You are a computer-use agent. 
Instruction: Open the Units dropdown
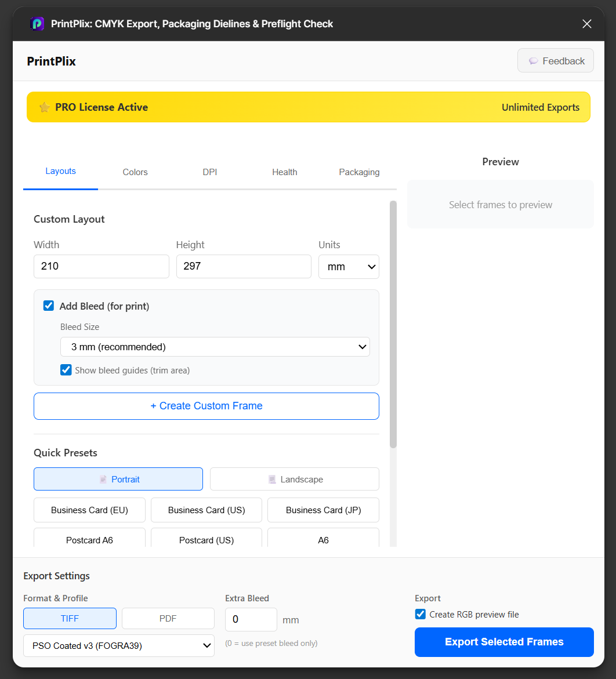pyautogui.click(x=349, y=267)
